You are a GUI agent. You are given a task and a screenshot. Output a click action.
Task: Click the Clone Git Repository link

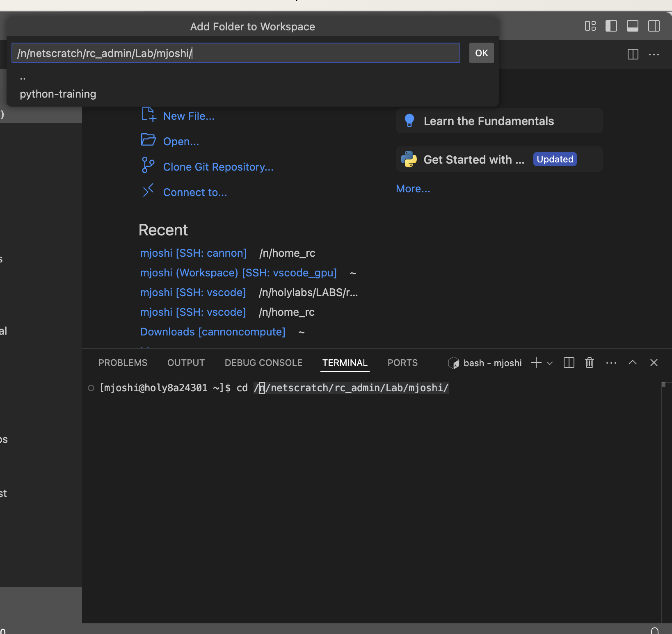(x=218, y=167)
